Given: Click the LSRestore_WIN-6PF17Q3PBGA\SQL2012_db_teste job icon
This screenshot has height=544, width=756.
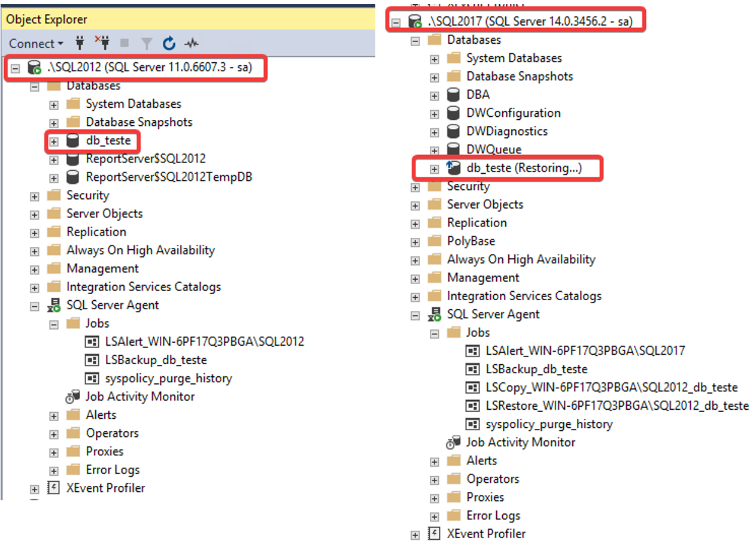Looking at the screenshot, I should [x=473, y=406].
